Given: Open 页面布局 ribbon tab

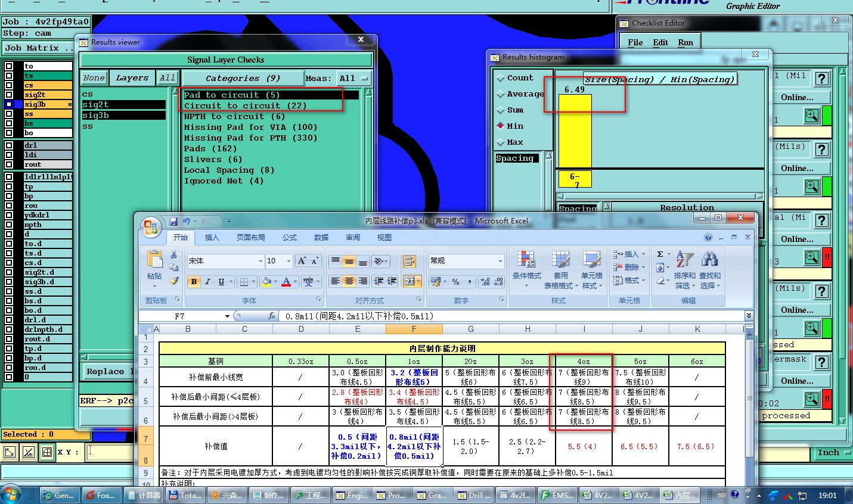Looking at the screenshot, I should [250, 237].
